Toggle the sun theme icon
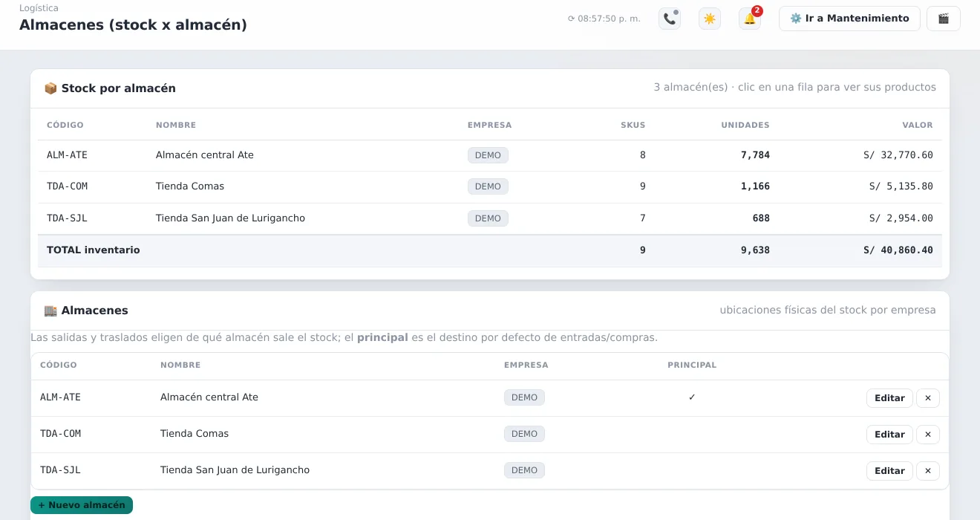The image size is (980, 520). [710, 19]
